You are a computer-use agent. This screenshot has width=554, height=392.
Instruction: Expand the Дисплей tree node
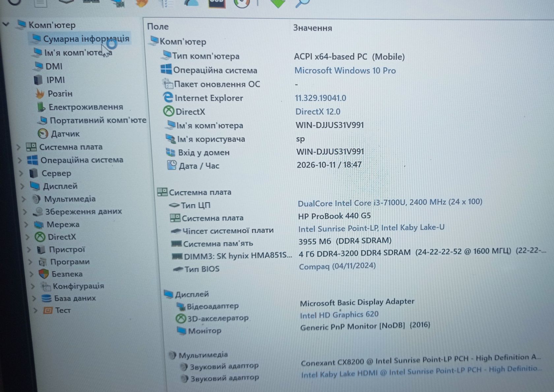[22, 186]
